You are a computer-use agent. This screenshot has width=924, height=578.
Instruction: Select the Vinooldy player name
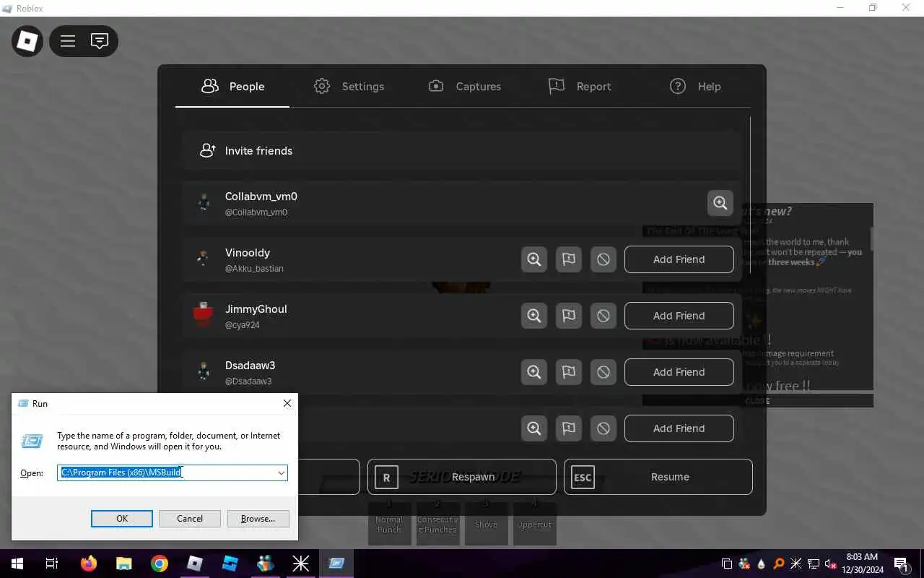(x=248, y=253)
